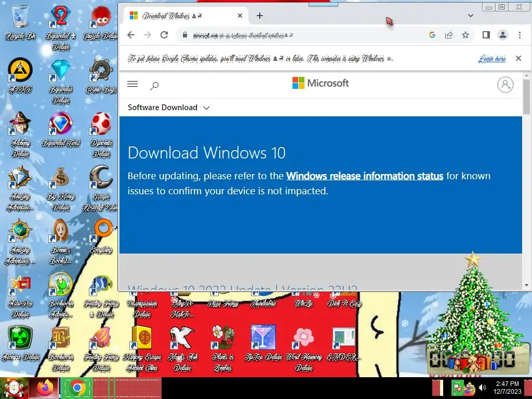This screenshot has height=399, width=532.
Task: Bookmark this tab with the star icon
Action: pyautogui.click(x=465, y=35)
